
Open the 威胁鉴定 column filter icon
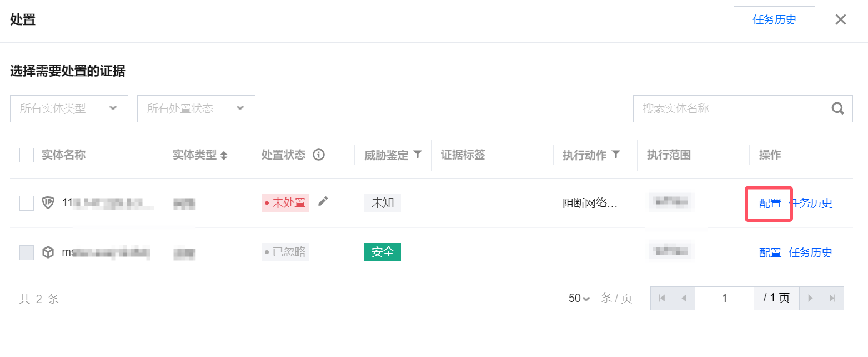point(418,154)
